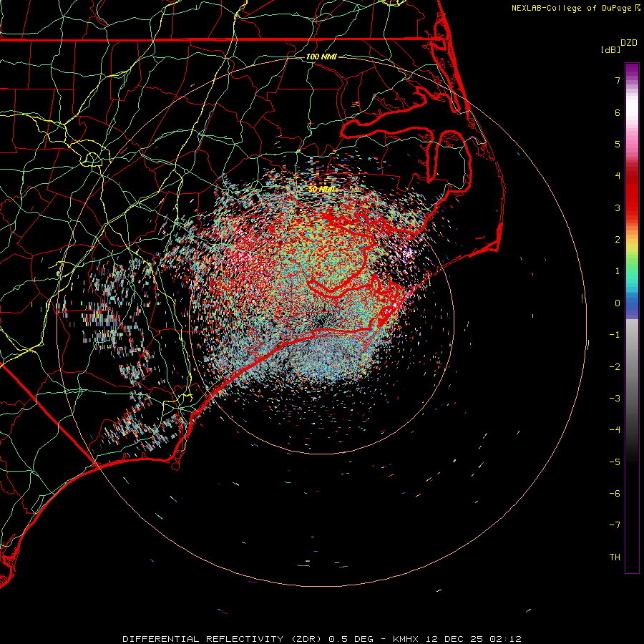Click the color scale label -6
Image resolution: width=644 pixels, height=644 pixels.
point(615,494)
